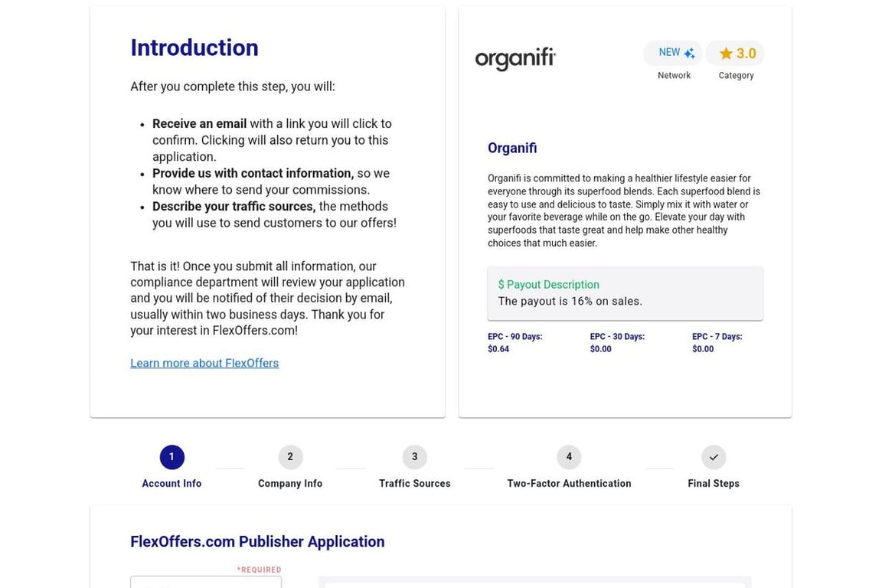Click the Organifi logo
The height and width of the screenshot is (588, 882).
[515, 58]
